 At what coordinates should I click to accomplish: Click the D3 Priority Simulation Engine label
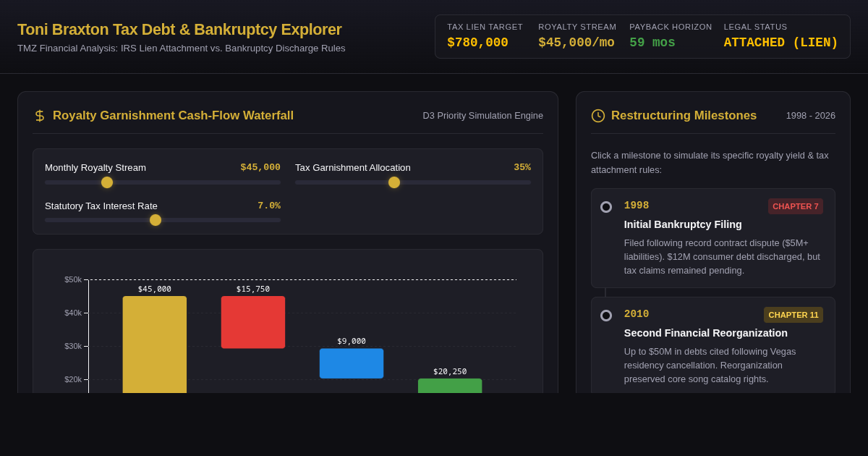[x=483, y=116]
